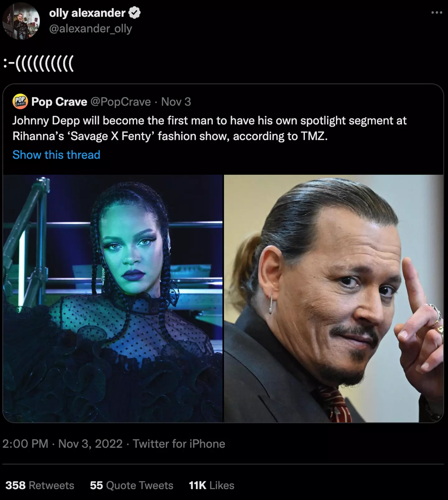This screenshot has height=500, width=448.
Task: View the 55 Quote Tweets list
Action: tap(132, 485)
